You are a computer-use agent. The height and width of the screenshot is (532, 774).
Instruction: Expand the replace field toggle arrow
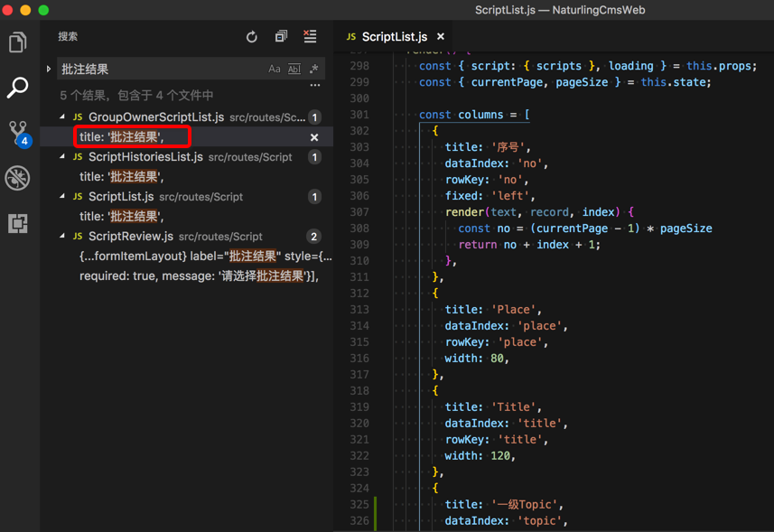49,69
